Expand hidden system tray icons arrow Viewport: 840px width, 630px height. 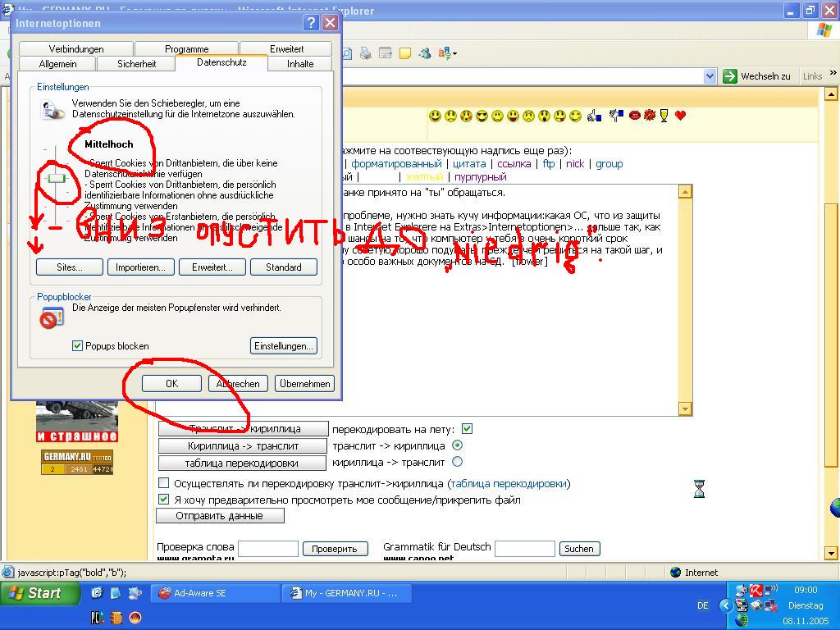(725, 605)
